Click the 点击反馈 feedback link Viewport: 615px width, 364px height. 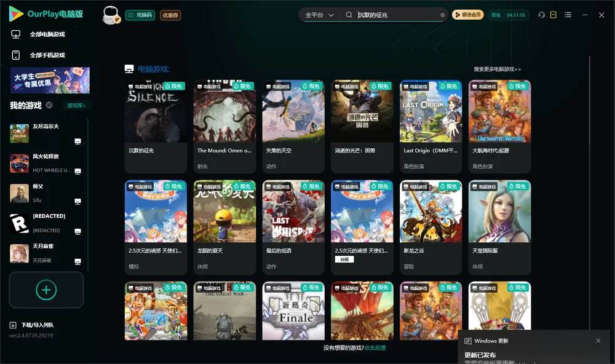375,347
